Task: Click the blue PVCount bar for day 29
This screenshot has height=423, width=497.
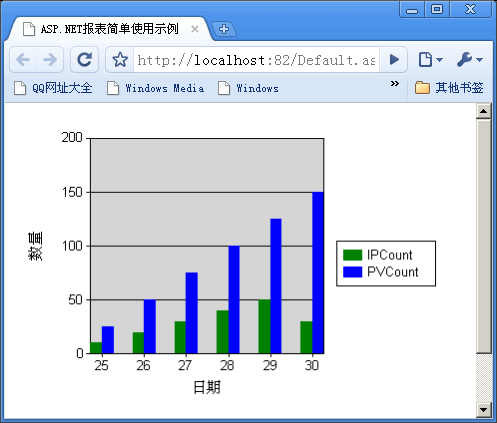Action: click(276, 286)
